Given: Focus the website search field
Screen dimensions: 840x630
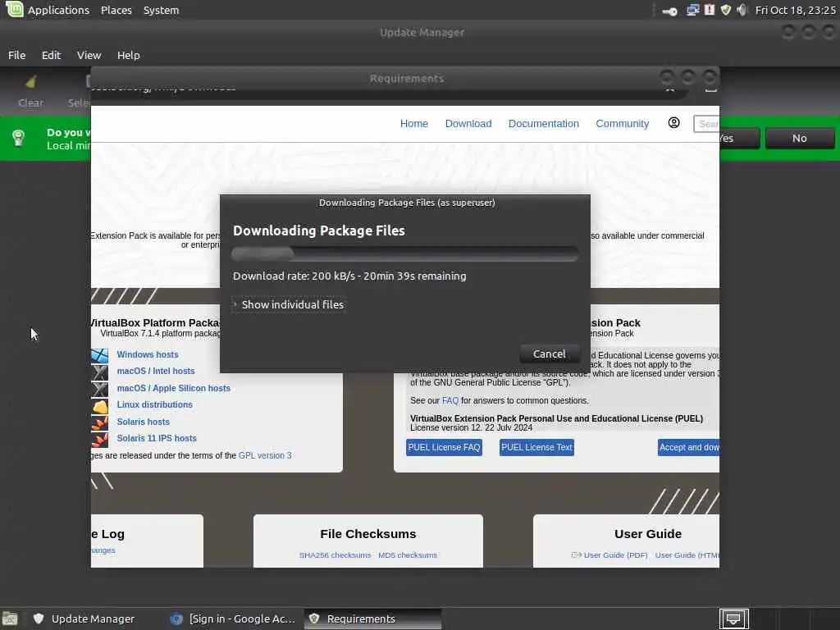Looking at the screenshot, I should (706, 124).
